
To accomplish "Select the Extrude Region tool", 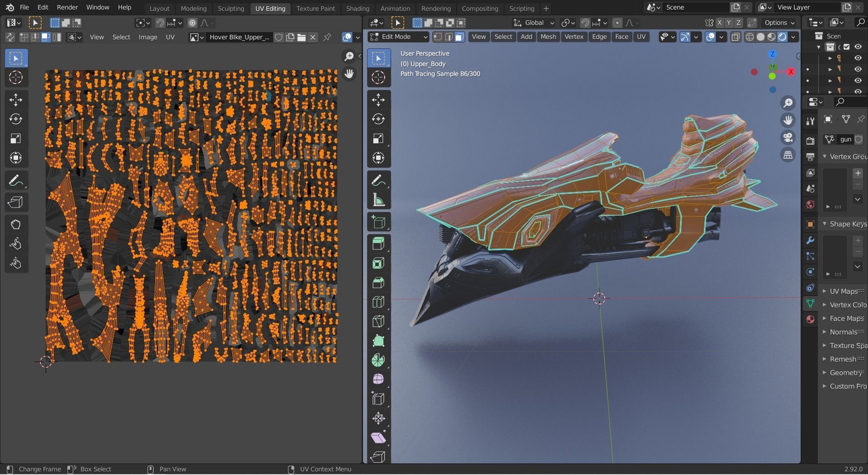I will click(x=378, y=244).
